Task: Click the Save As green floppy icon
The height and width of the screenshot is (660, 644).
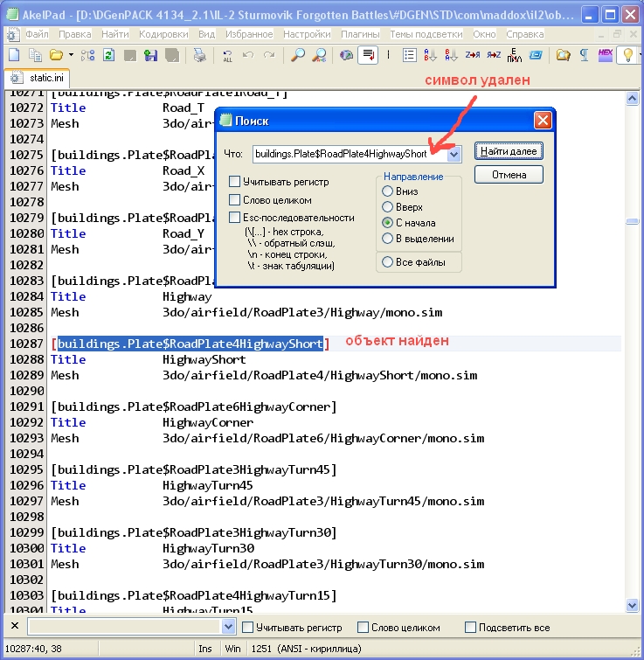Action: click(x=150, y=55)
